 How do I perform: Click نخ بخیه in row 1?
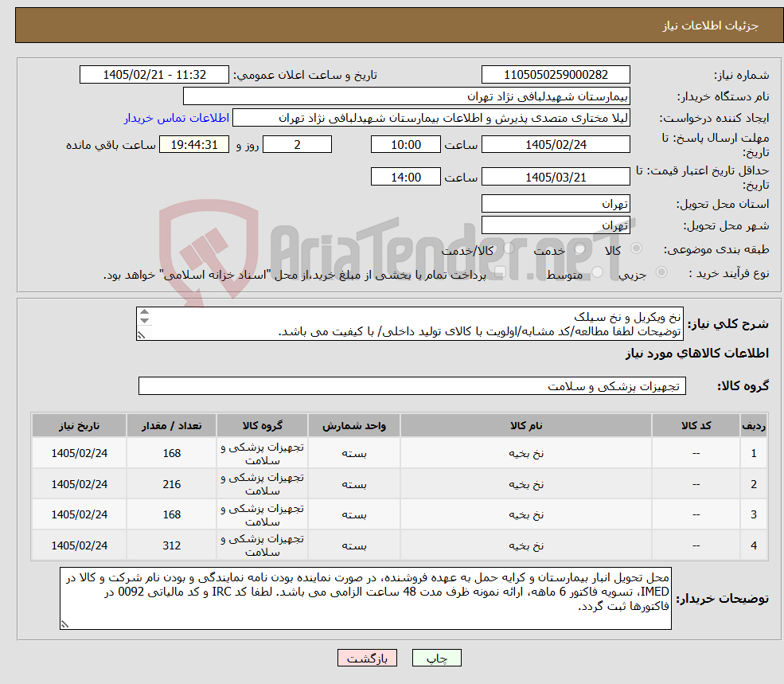(526, 453)
